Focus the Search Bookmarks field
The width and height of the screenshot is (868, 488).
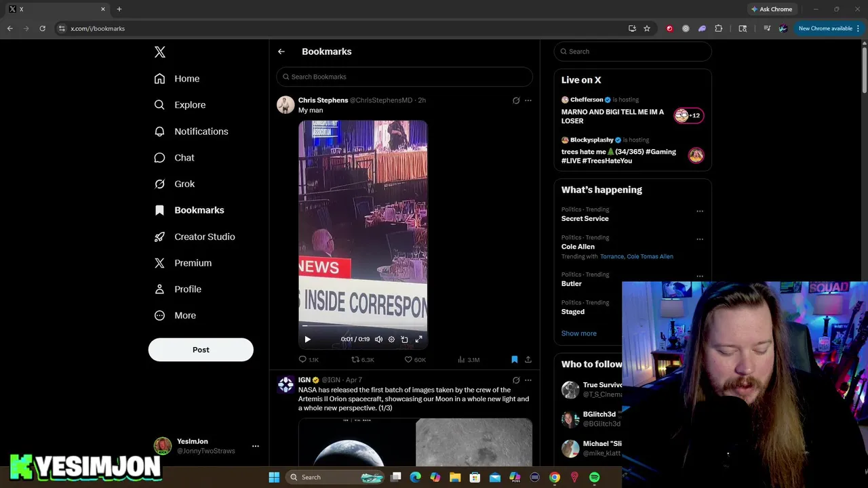[x=404, y=77]
